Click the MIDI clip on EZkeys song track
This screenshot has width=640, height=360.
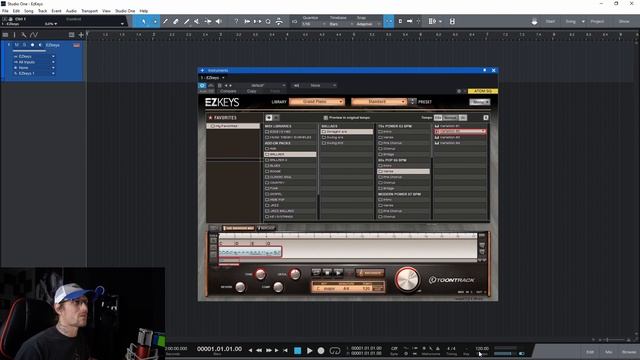(x=250, y=252)
